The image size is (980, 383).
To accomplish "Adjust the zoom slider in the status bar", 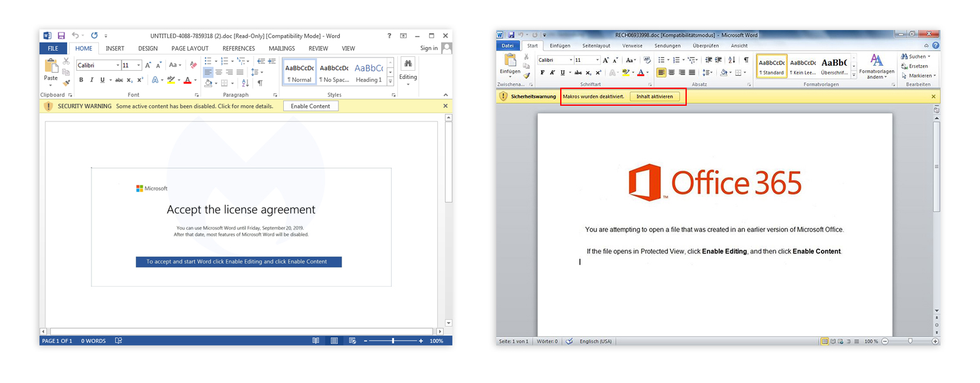I will coord(393,340).
